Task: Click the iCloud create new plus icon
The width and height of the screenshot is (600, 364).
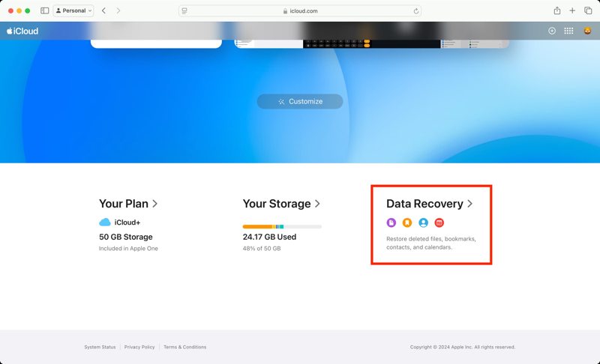Action: click(x=552, y=31)
